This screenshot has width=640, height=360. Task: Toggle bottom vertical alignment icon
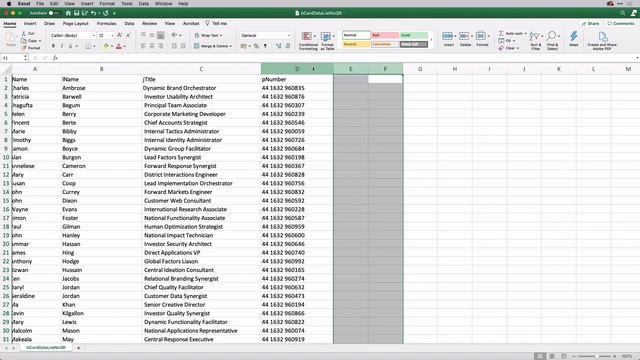pyautogui.click(x=160, y=36)
